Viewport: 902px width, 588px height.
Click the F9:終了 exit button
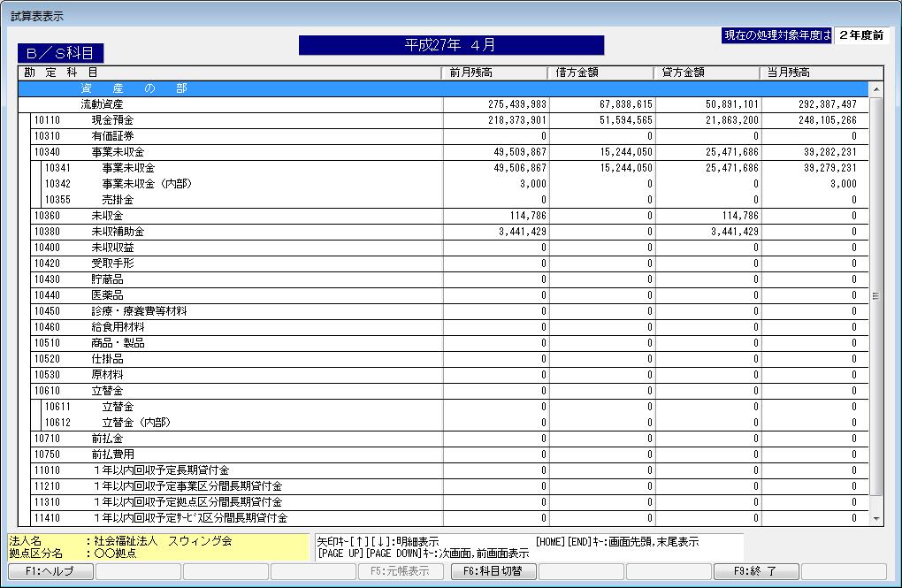click(x=756, y=571)
